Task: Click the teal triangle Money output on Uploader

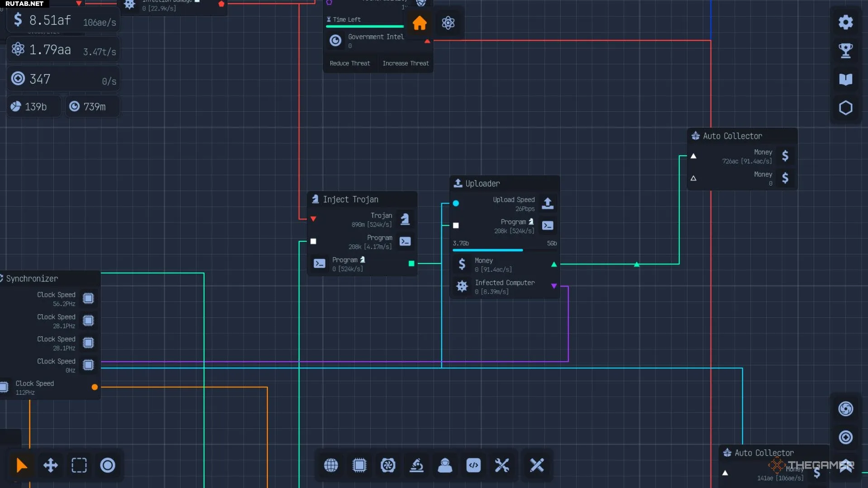Action: coord(554,264)
